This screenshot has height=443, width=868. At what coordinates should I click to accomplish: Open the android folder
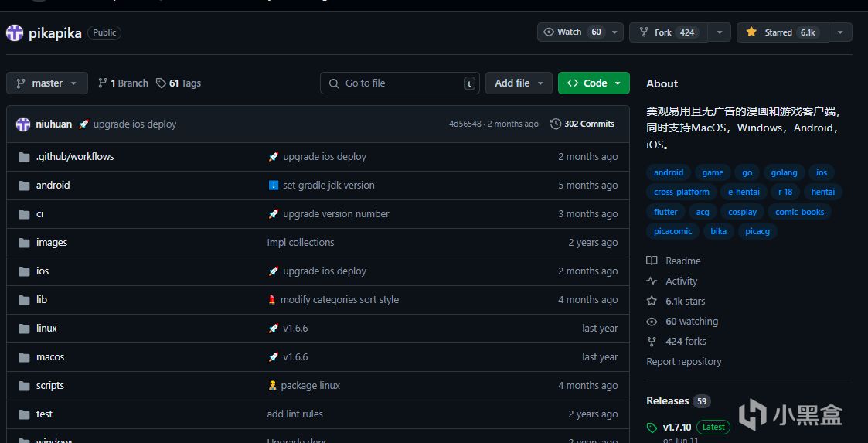pyautogui.click(x=53, y=186)
